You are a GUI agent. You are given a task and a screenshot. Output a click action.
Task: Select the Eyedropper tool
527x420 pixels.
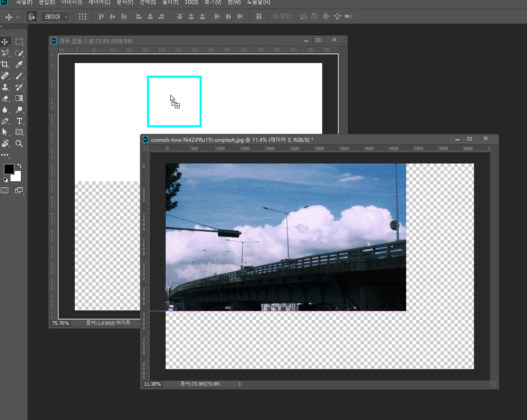point(19,64)
